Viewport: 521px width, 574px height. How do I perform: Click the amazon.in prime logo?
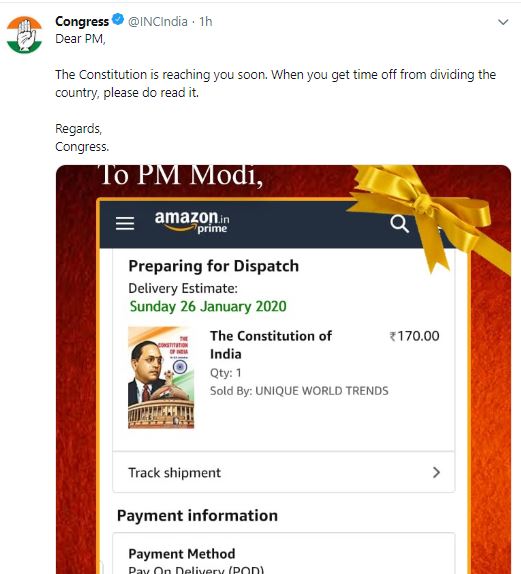(x=192, y=222)
